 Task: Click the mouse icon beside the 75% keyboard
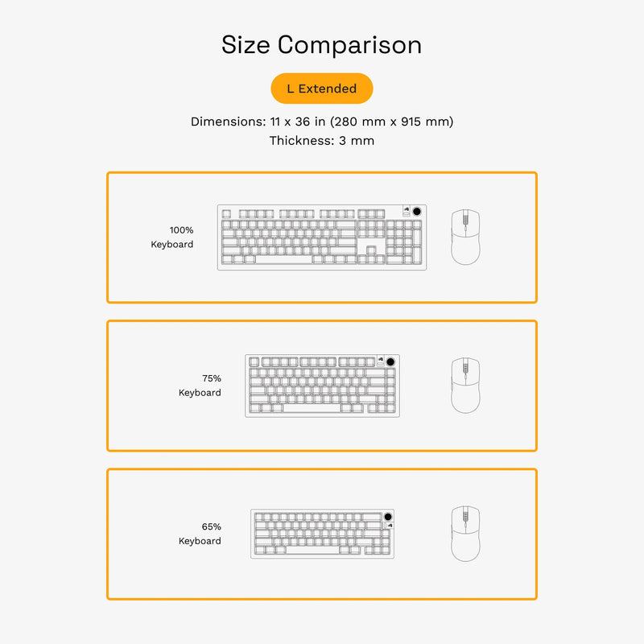pyautogui.click(x=464, y=386)
